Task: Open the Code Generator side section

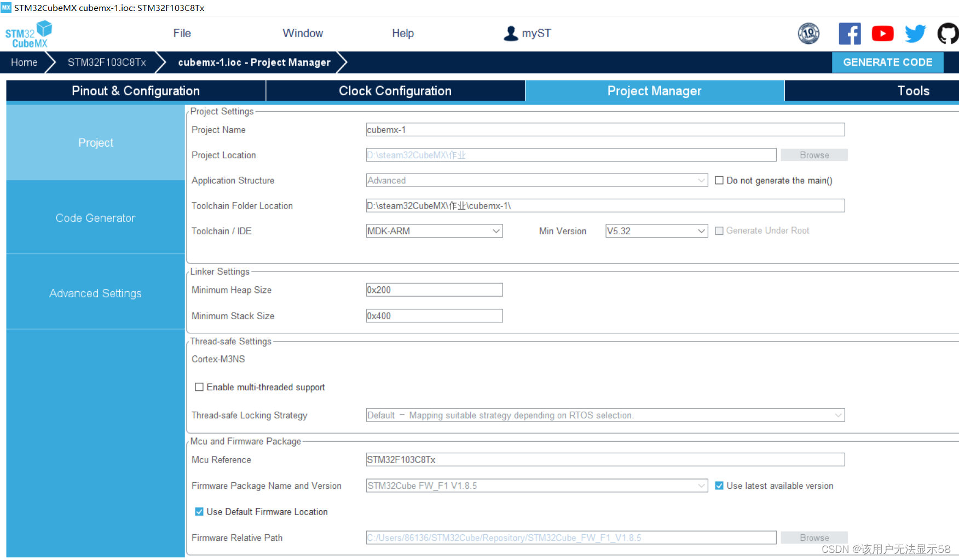Action: (x=96, y=218)
